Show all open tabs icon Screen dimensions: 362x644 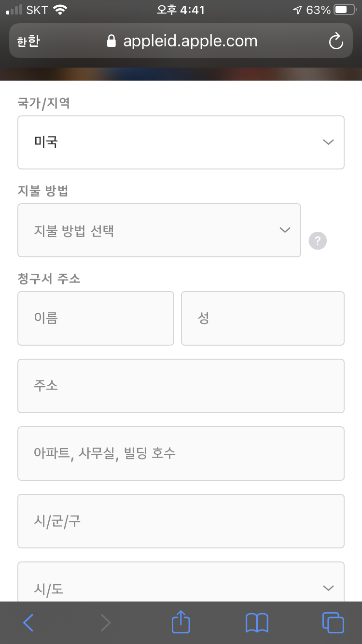(x=333, y=623)
